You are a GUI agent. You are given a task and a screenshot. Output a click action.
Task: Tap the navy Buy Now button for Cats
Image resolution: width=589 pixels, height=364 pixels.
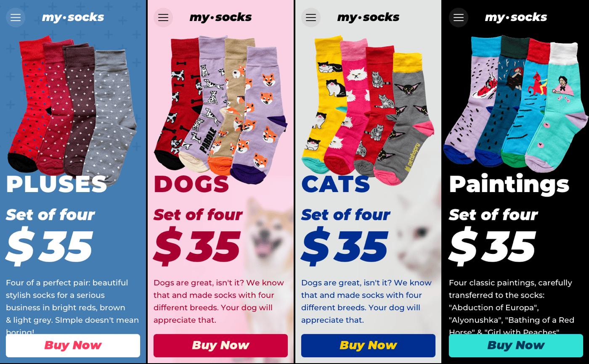368,346
